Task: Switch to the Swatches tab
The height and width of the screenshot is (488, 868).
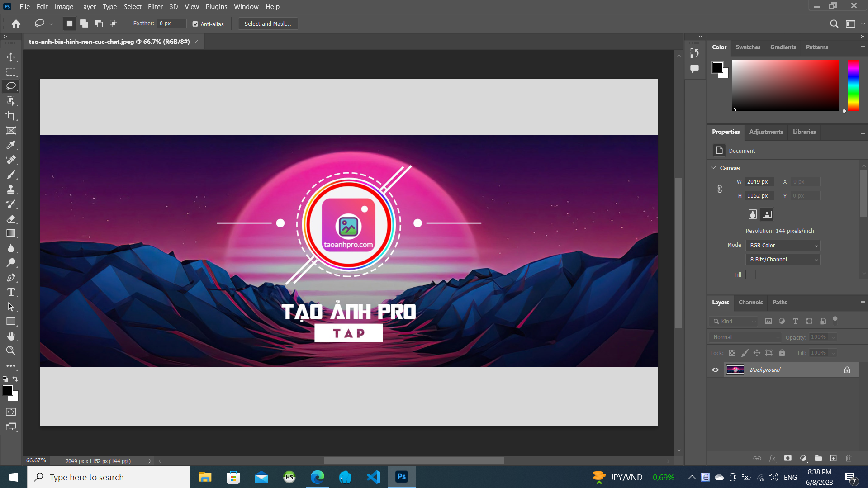Action: click(x=748, y=47)
